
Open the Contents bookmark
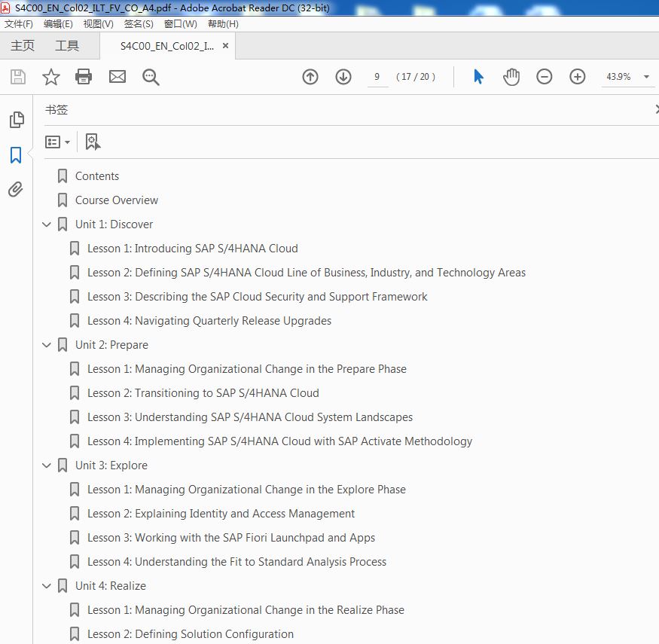coord(97,176)
